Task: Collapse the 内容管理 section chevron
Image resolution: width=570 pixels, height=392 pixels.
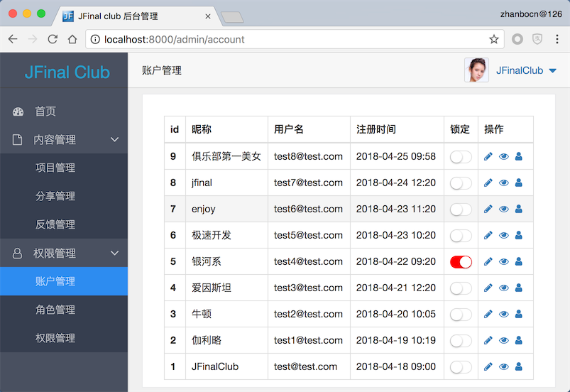Action: point(114,140)
